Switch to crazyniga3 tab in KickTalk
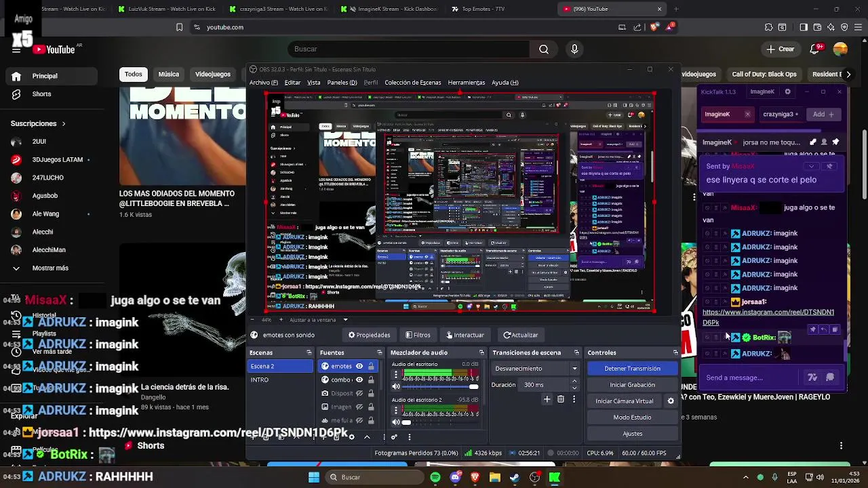 (781, 114)
